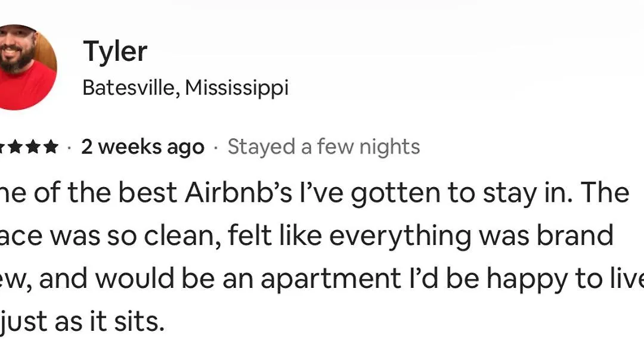Click the 2 weeks ago timestamp
The width and height of the screenshot is (644, 357).
pyautogui.click(x=143, y=147)
